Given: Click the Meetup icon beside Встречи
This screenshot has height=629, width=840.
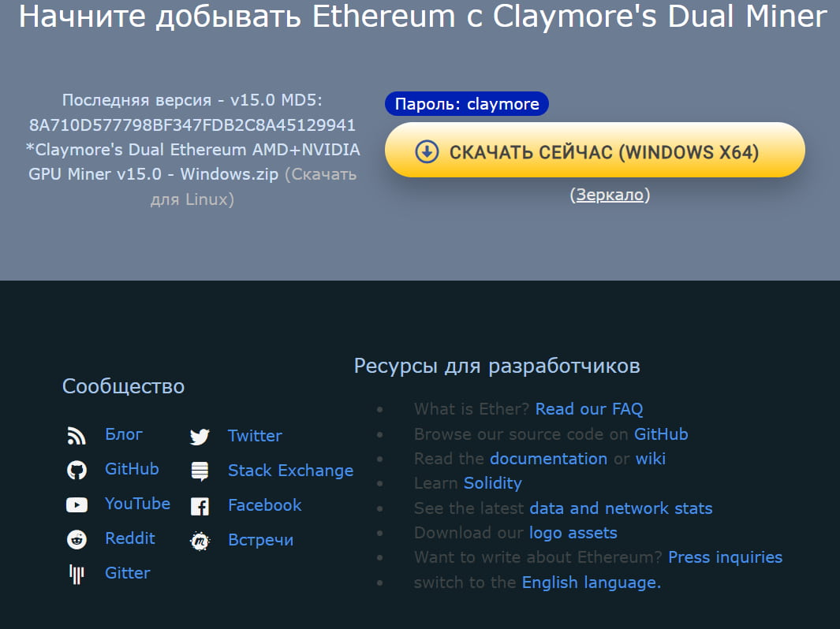Looking at the screenshot, I should tap(200, 542).
